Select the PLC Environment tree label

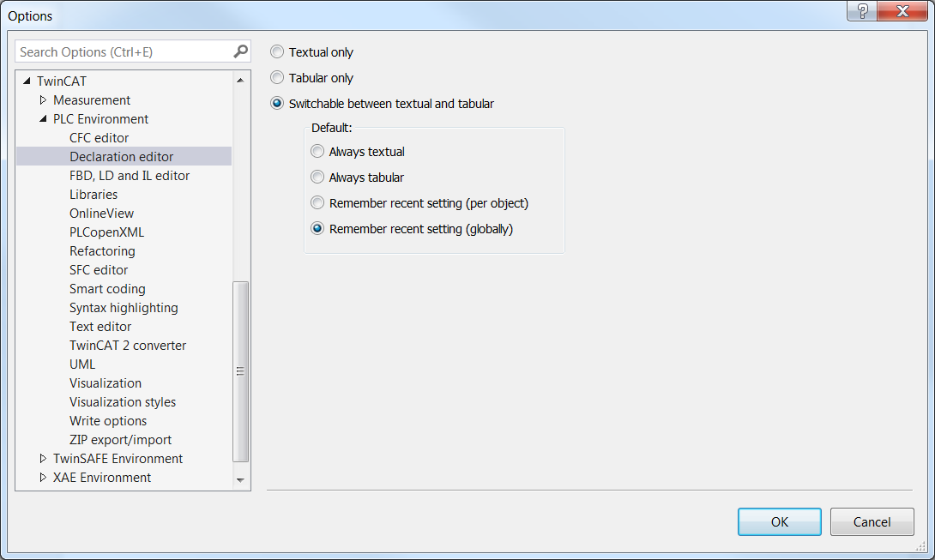[x=100, y=118]
